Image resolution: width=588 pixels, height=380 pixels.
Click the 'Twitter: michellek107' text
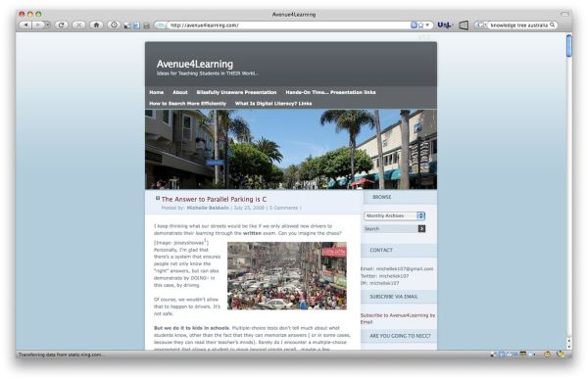coord(384,276)
